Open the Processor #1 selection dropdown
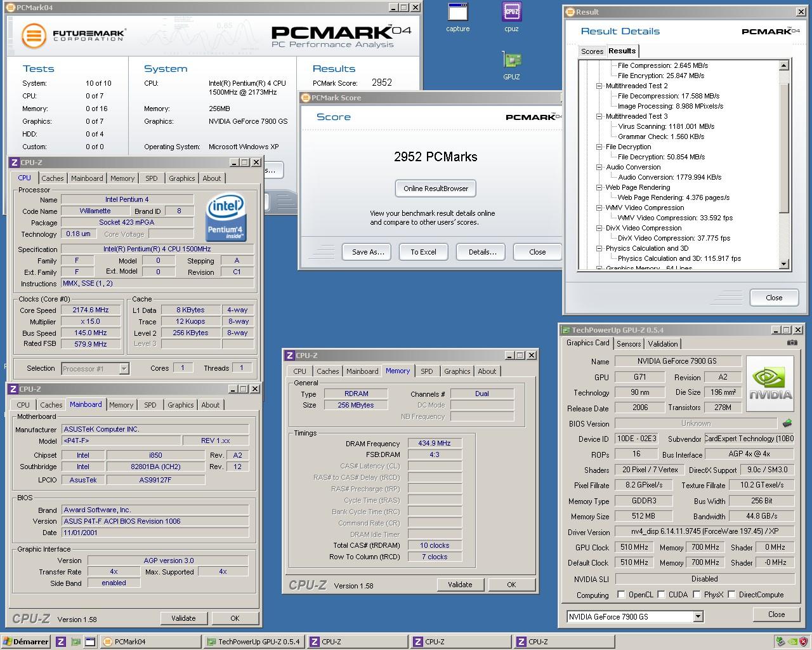The width and height of the screenshot is (812, 650). 124,369
